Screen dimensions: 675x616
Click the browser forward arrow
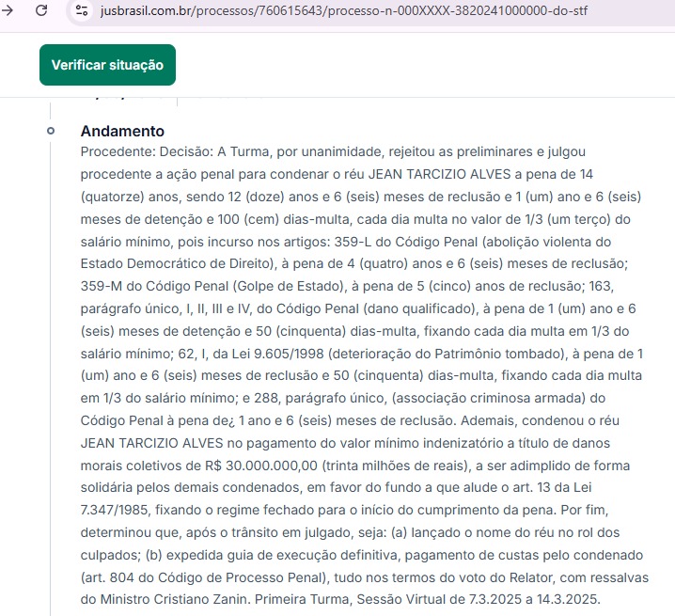[7, 9]
